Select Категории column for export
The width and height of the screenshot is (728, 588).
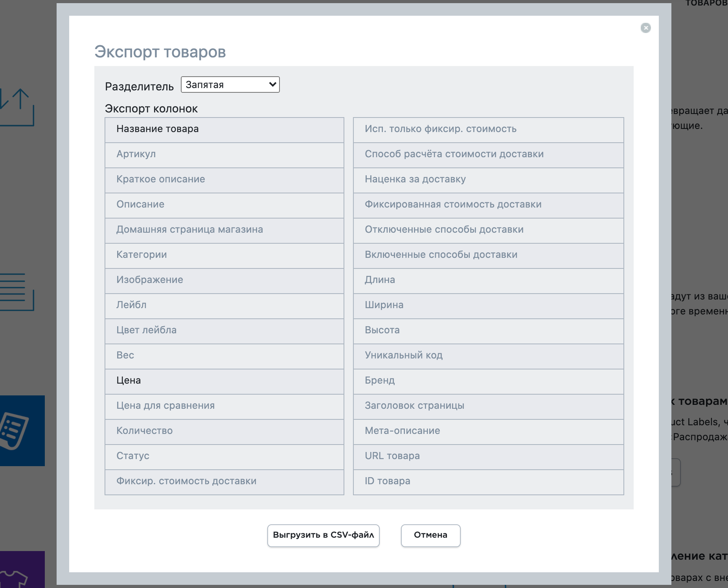coord(224,255)
